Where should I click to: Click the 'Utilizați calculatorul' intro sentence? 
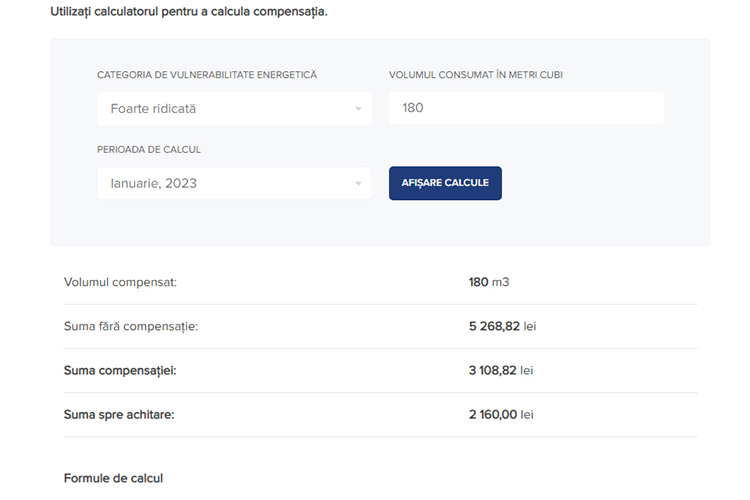coord(189,12)
